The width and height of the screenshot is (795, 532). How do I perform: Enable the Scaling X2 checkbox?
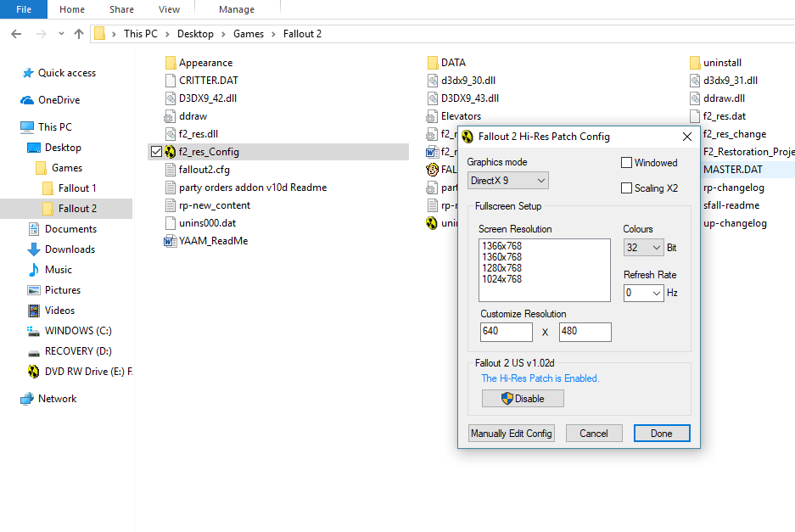click(627, 188)
